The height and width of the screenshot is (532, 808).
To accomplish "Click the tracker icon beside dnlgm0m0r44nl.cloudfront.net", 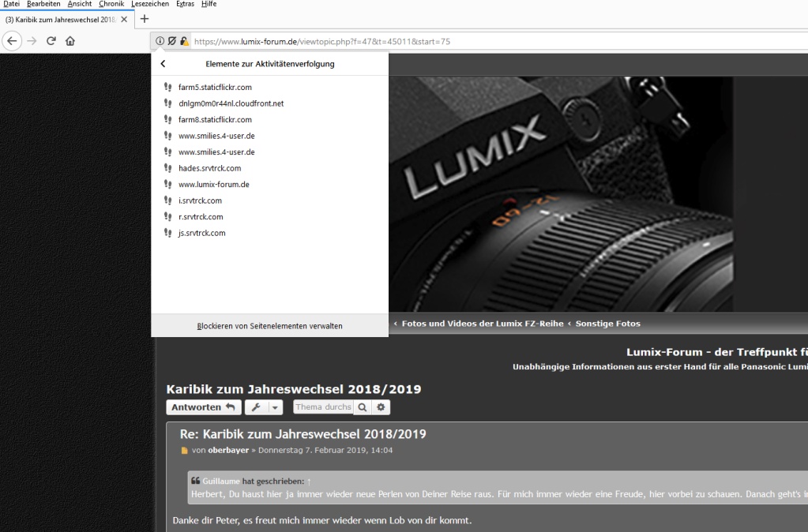I will point(167,103).
